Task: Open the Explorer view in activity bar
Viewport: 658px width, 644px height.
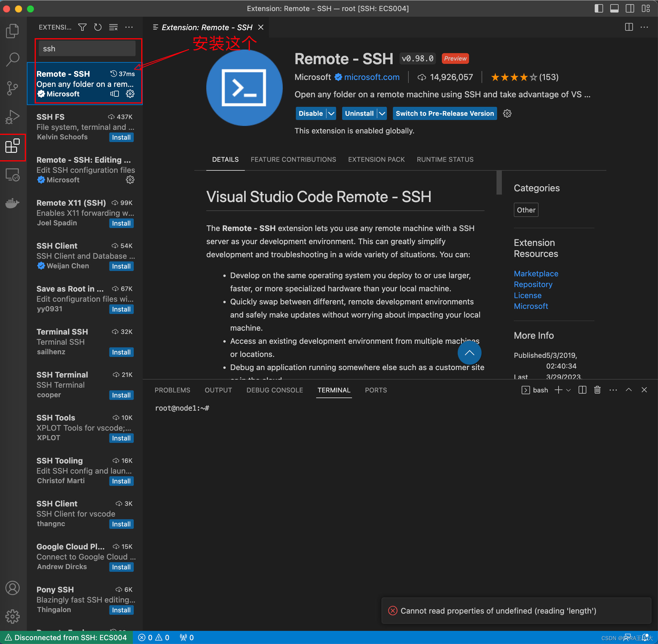Action: [13, 31]
